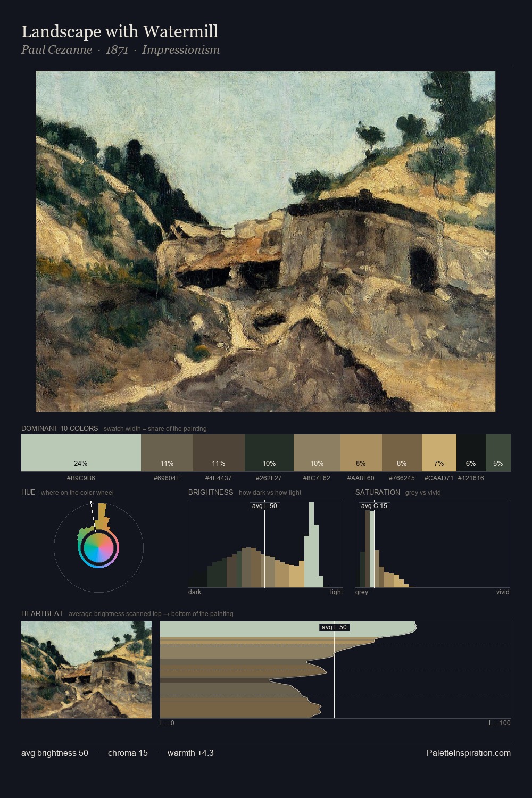Image resolution: width=532 pixels, height=798 pixels.
Task: Click the 'vivid' axis label under saturation
Action: pos(503,592)
